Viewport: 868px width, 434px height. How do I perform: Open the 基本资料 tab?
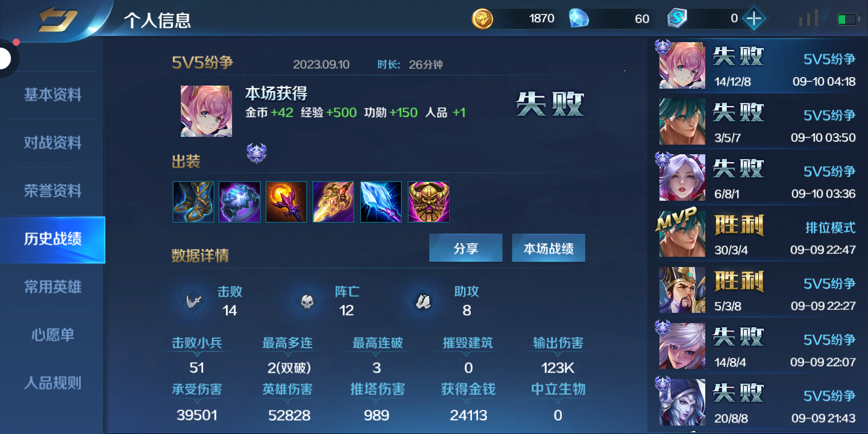click(x=52, y=95)
